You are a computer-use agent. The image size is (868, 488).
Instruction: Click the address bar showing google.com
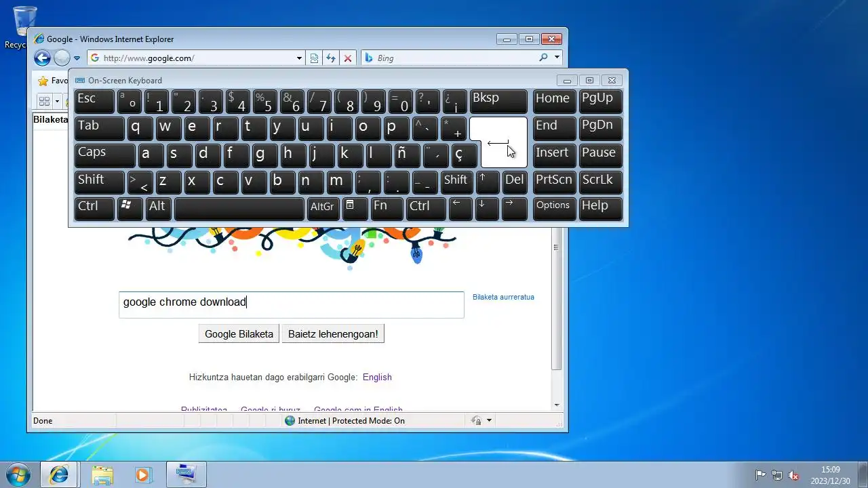click(197, 58)
